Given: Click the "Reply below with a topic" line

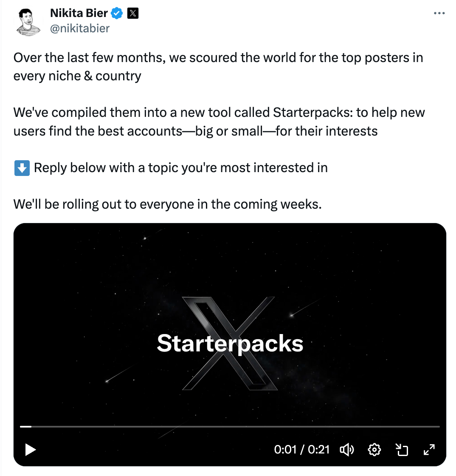Looking at the screenshot, I should click(x=180, y=168).
